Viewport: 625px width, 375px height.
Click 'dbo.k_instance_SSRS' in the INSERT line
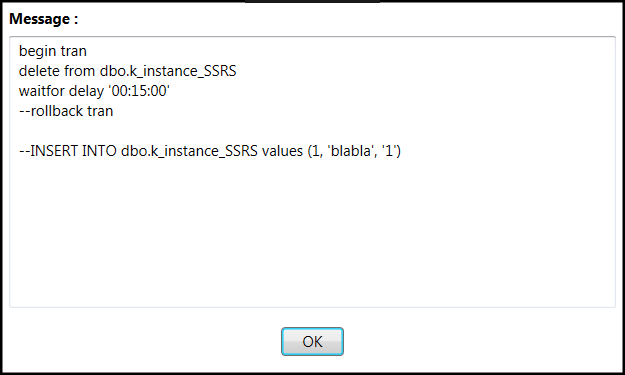189,151
